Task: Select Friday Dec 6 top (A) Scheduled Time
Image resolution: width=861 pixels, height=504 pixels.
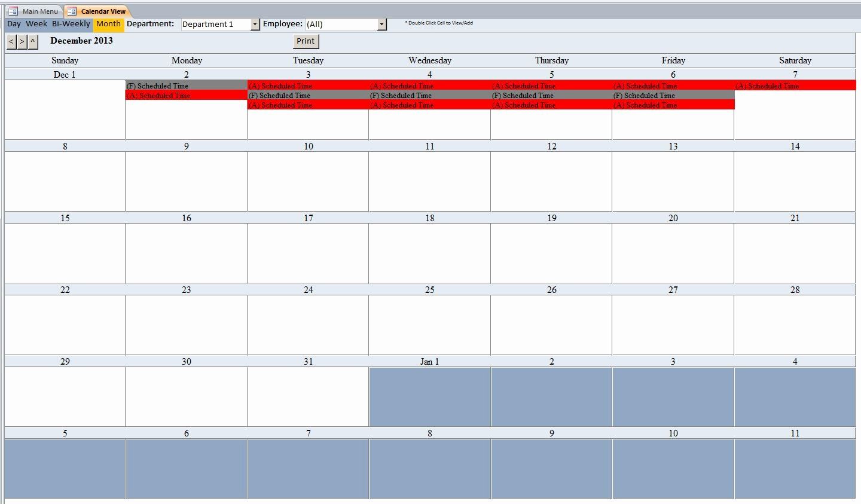Action: click(x=673, y=85)
